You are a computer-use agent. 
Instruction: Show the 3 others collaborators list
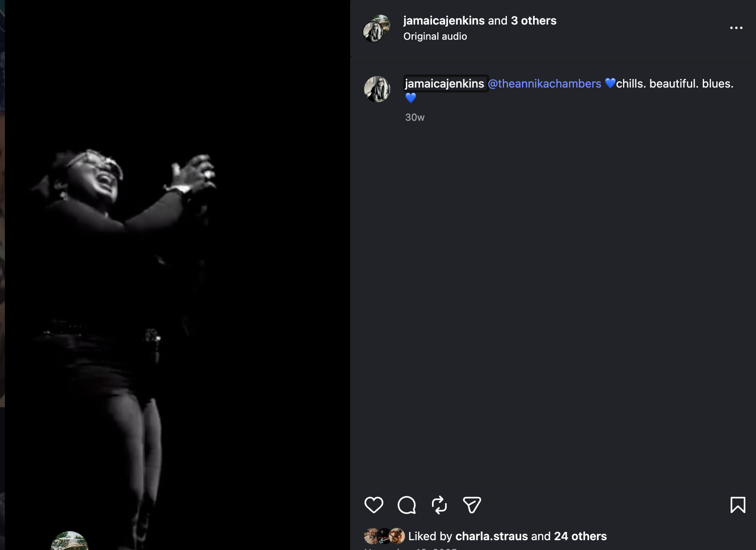pyautogui.click(x=533, y=20)
